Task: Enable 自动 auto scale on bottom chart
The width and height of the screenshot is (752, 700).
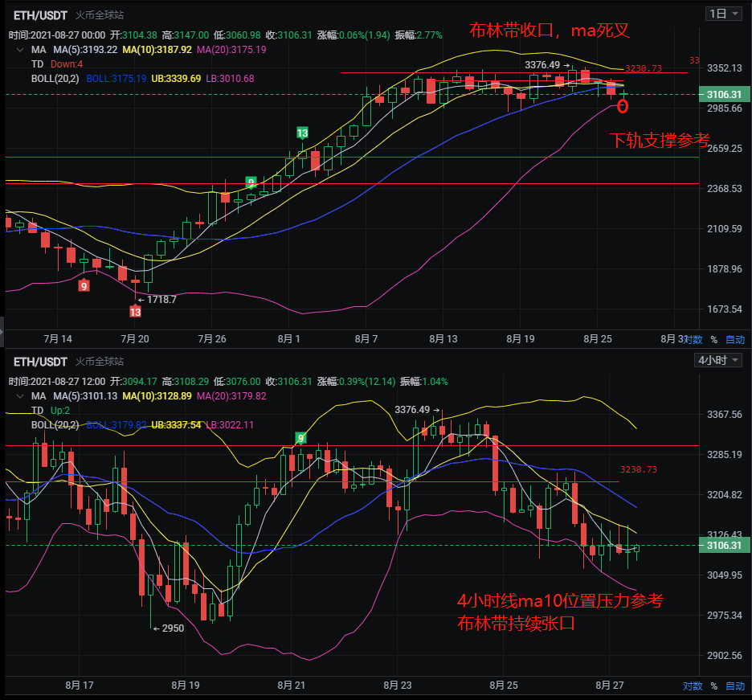Action: [734, 686]
